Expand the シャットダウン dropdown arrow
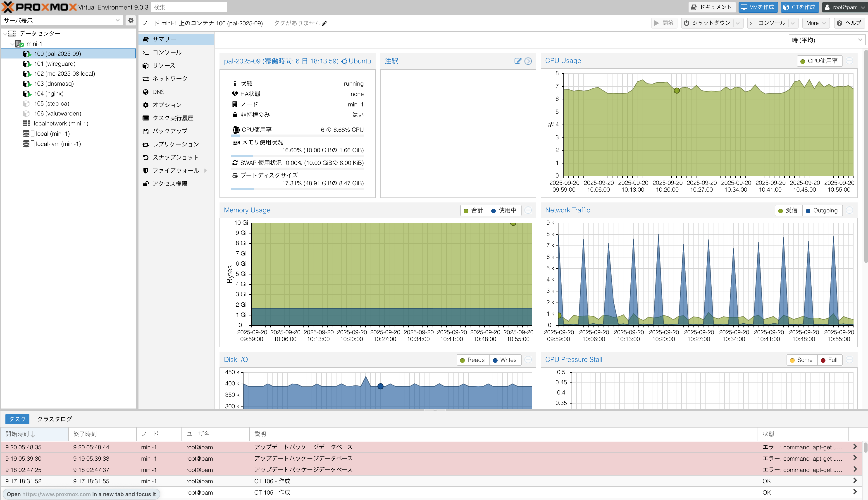 tap(738, 23)
